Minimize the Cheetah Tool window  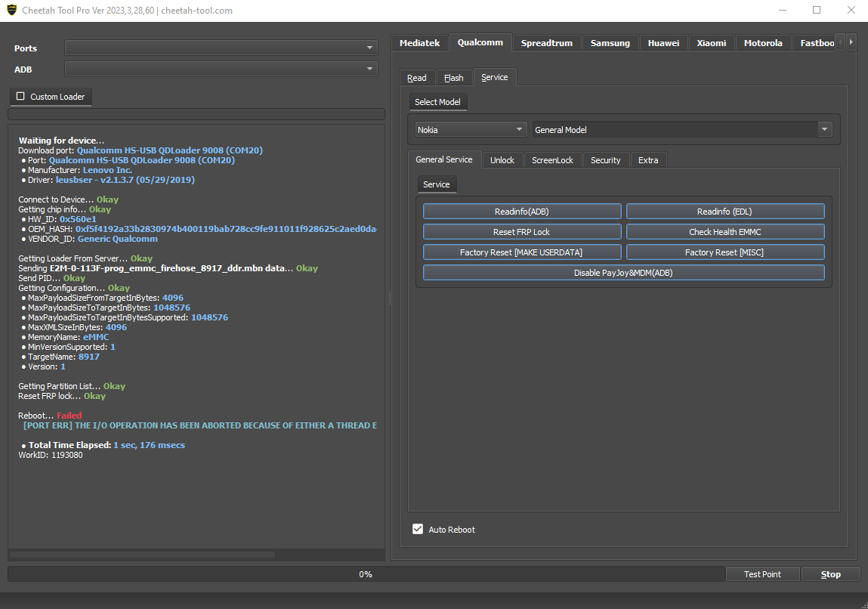coord(782,10)
